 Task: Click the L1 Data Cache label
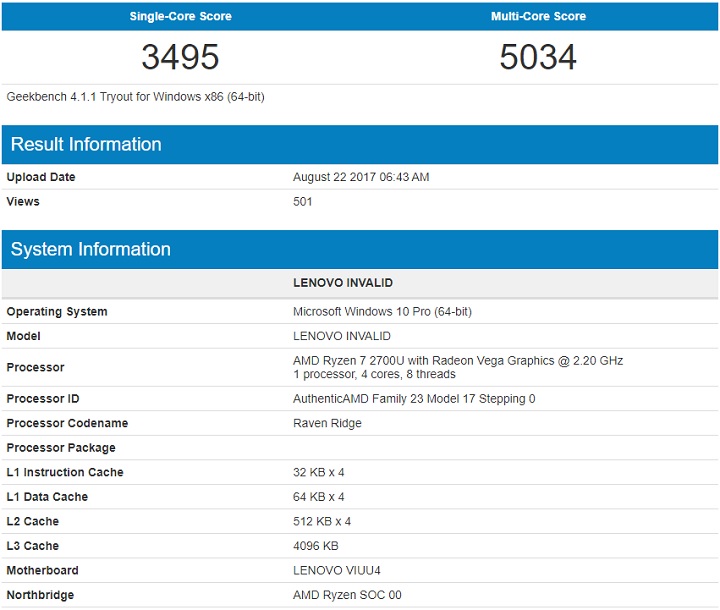(47, 497)
